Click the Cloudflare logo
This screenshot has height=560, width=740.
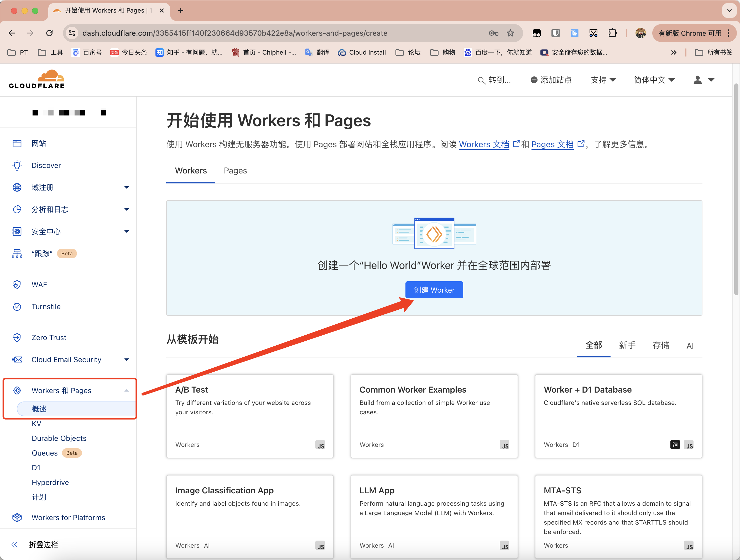tap(37, 79)
